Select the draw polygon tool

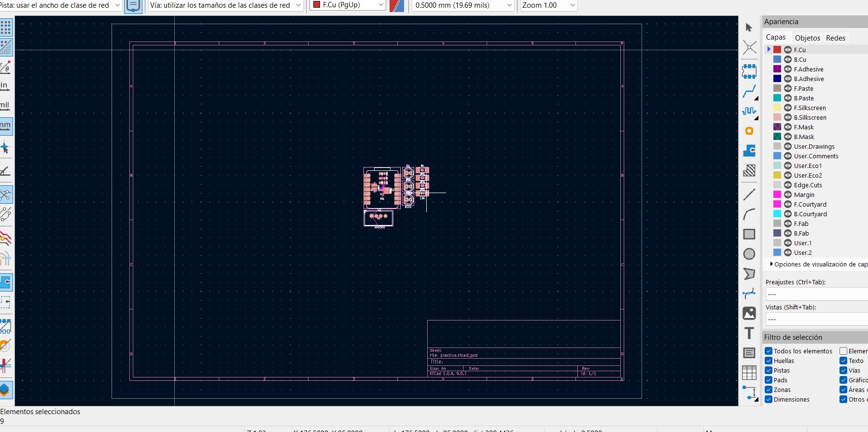click(x=749, y=274)
